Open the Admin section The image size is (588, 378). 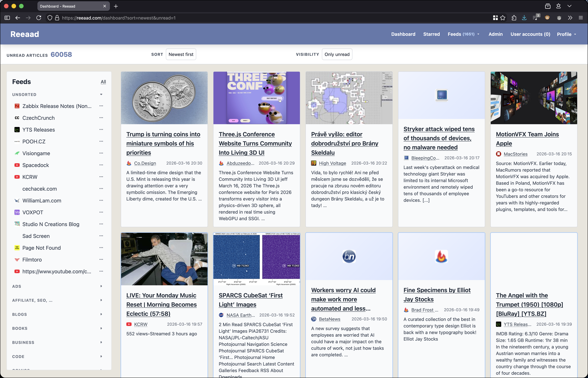click(x=495, y=34)
